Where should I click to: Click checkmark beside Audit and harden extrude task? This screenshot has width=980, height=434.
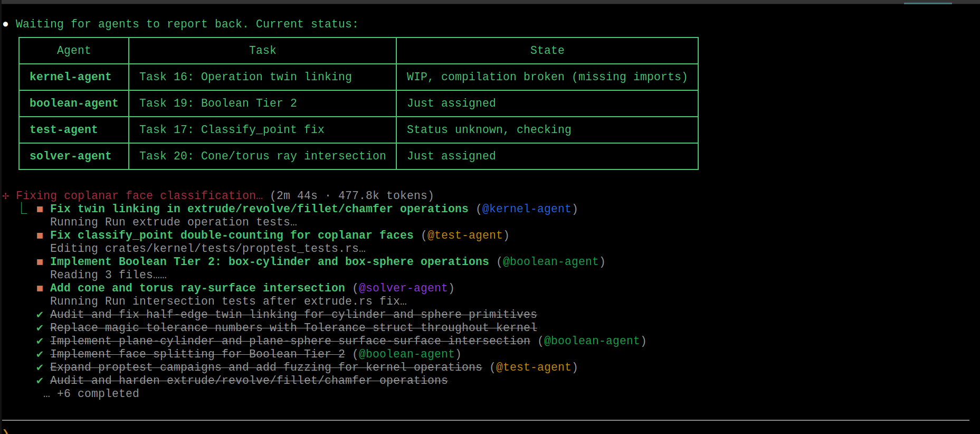[x=40, y=381]
